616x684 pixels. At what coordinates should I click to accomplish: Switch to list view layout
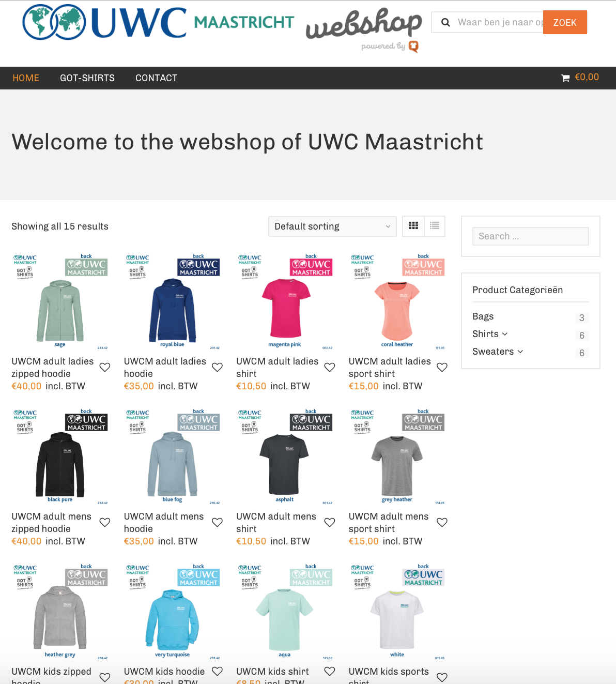pos(435,226)
